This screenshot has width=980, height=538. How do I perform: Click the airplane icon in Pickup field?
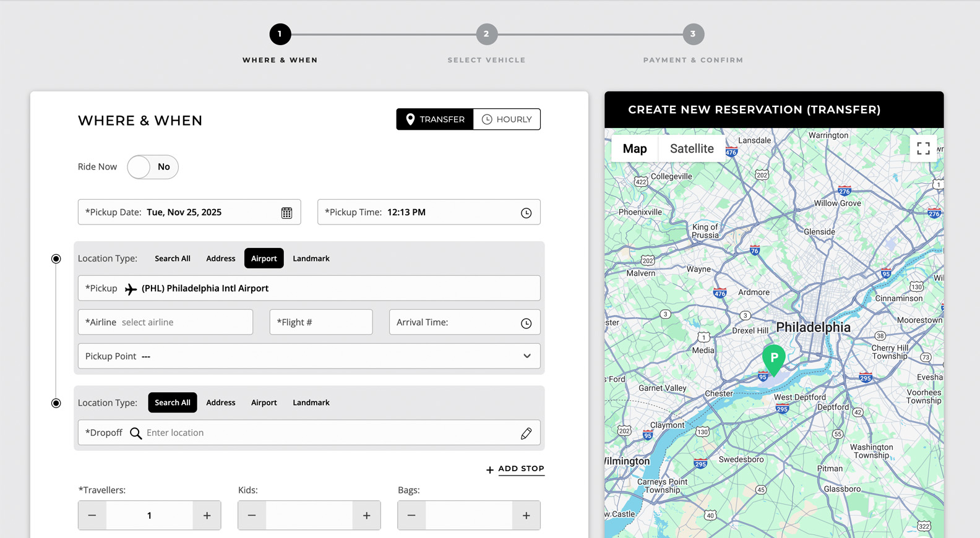click(131, 289)
